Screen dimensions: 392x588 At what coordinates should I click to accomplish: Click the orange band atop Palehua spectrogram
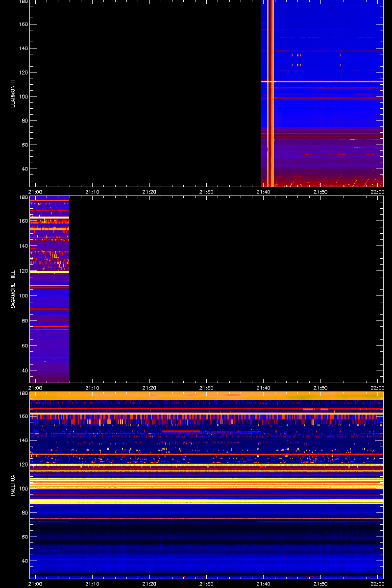(x=206, y=395)
